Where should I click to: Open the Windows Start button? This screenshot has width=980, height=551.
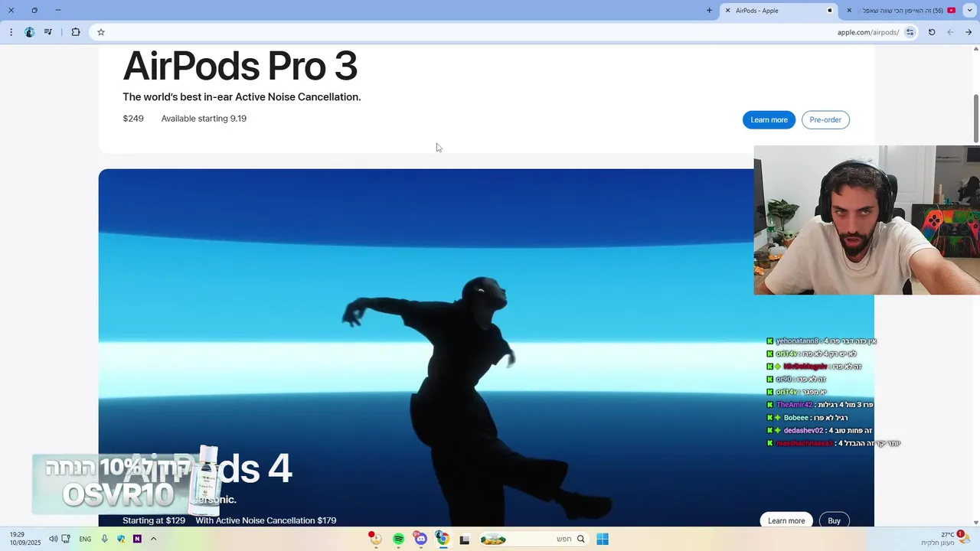tap(603, 539)
